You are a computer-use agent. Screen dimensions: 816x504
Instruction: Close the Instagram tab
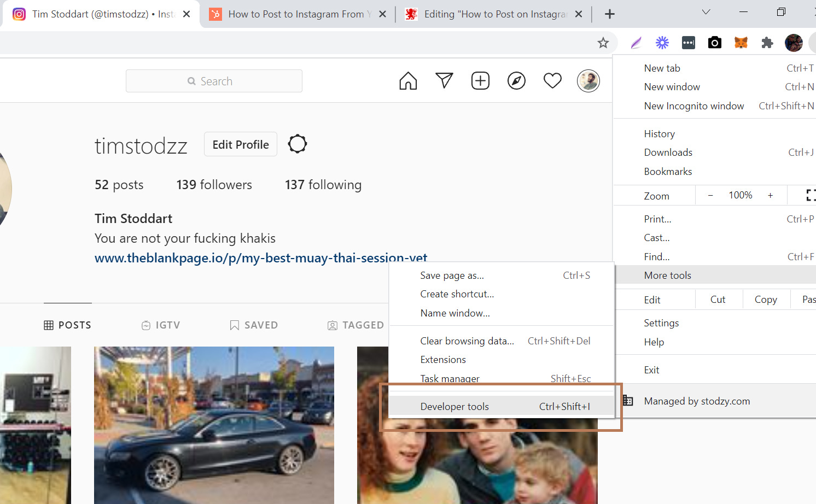click(186, 14)
